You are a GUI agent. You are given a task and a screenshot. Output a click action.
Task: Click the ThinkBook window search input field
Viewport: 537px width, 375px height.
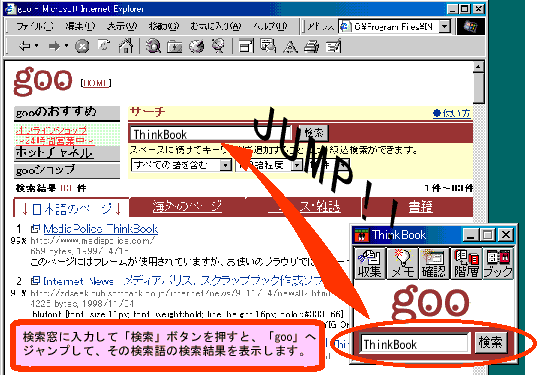tap(414, 344)
